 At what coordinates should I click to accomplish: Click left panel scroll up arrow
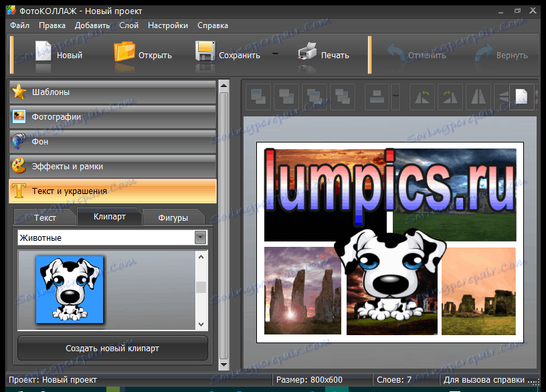click(224, 86)
